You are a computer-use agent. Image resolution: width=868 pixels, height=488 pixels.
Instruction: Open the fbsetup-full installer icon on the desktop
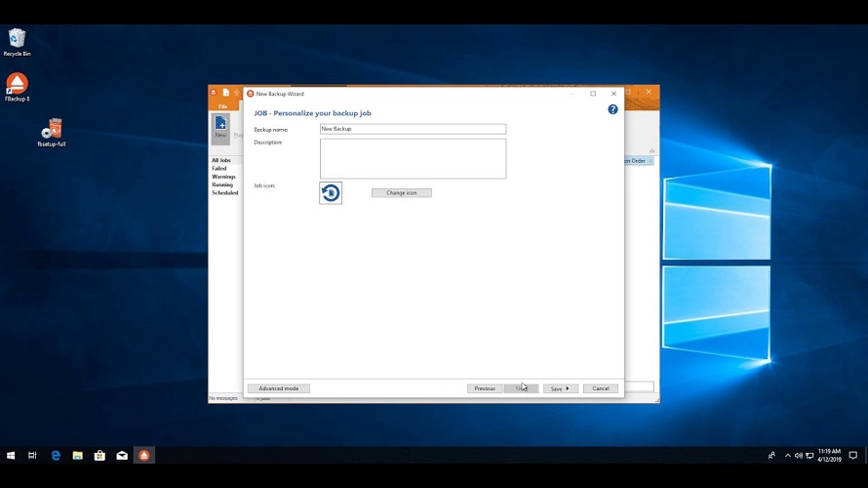52,133
